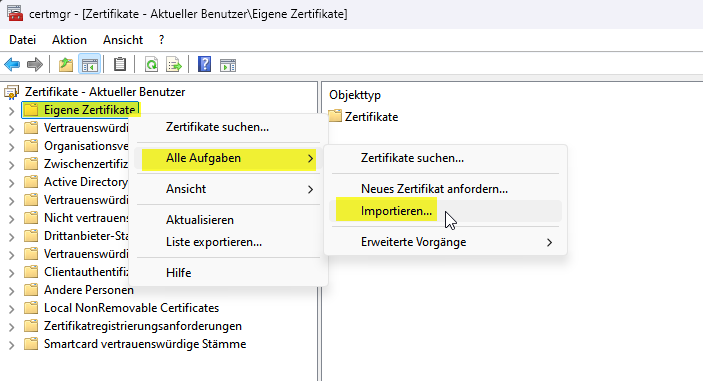The width and height of the screenshot is (703, 381).
Task: Toggle the Show/Hide Action Pane icon
Action: (x=228, y=65)
